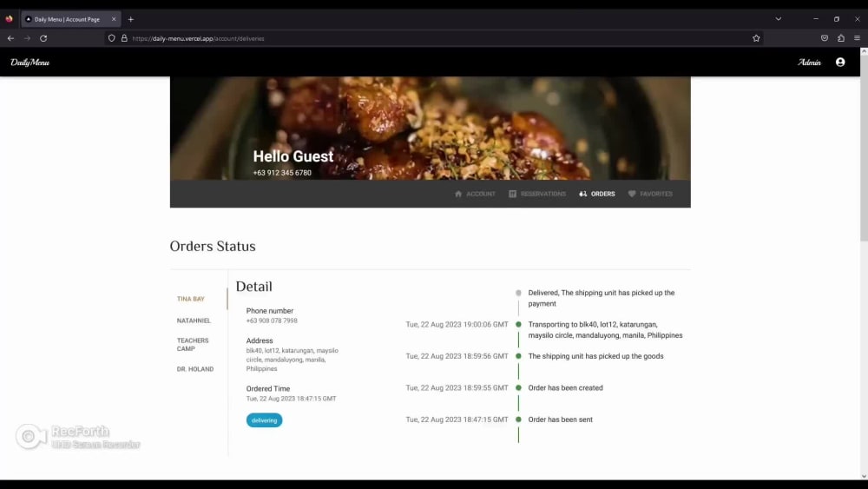The image size is (868, 489).
Task: Click the 19:00:06 GMT timestamp
Action: coord(457,325)
